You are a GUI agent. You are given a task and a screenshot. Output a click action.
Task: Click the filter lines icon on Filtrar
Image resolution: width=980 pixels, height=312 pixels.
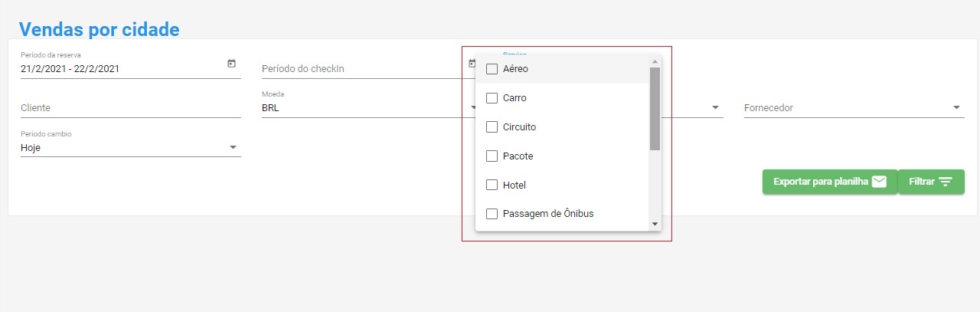point(946,182)
